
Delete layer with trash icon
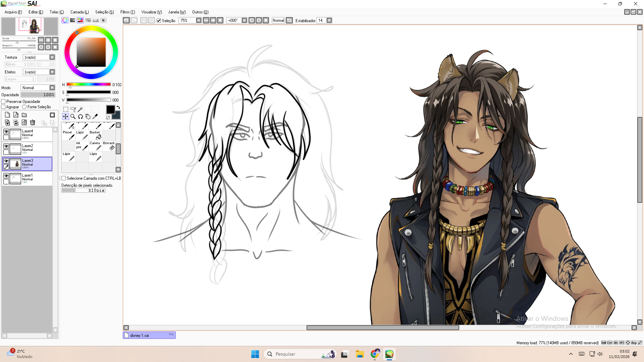[33, 123]
